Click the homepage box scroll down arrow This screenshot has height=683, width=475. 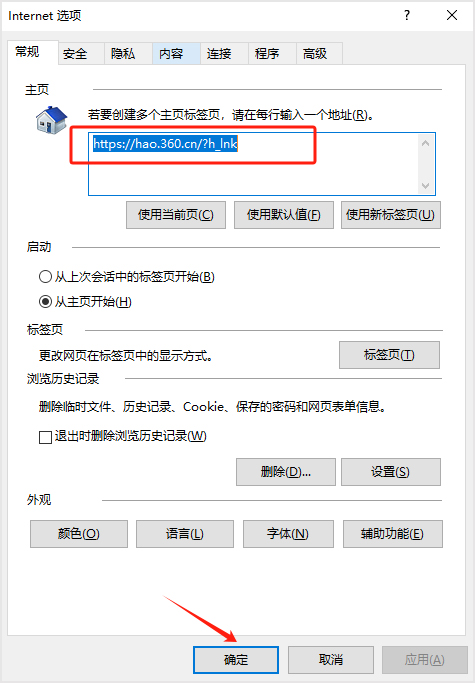pos(425,186)
